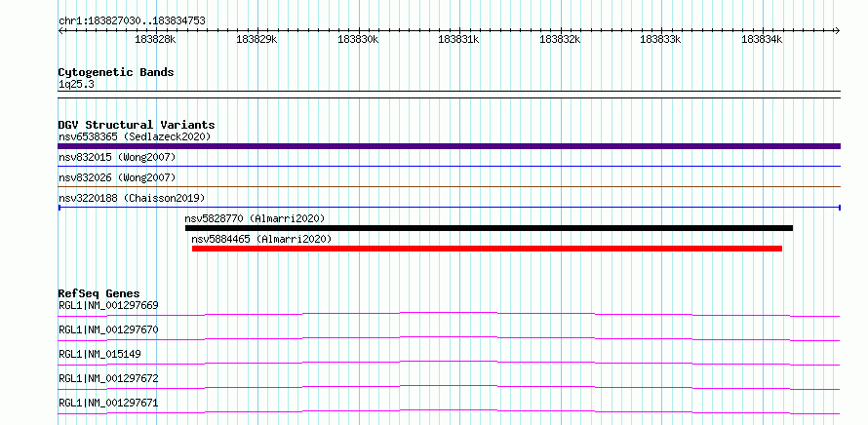
Task: Click the nsv6538365 (Sedlazeck2020) label
Action: 135,136
